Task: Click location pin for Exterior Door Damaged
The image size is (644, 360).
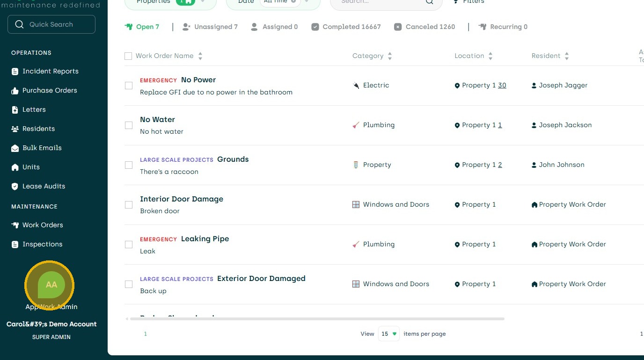Action: [457, 284]
